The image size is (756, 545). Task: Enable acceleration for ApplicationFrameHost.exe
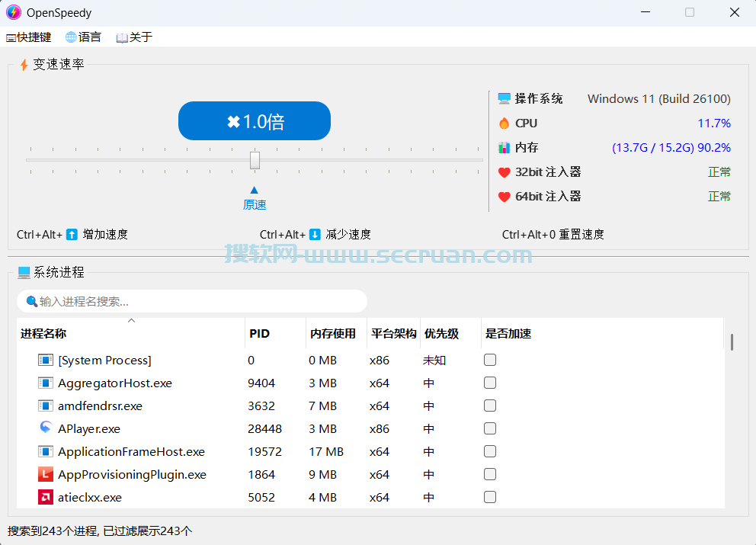point(490,451)
